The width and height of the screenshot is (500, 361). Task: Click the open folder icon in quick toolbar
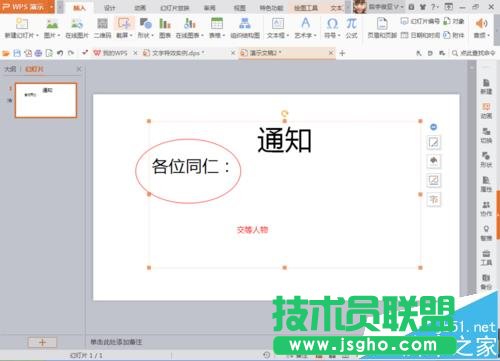(x=6, y=53)
